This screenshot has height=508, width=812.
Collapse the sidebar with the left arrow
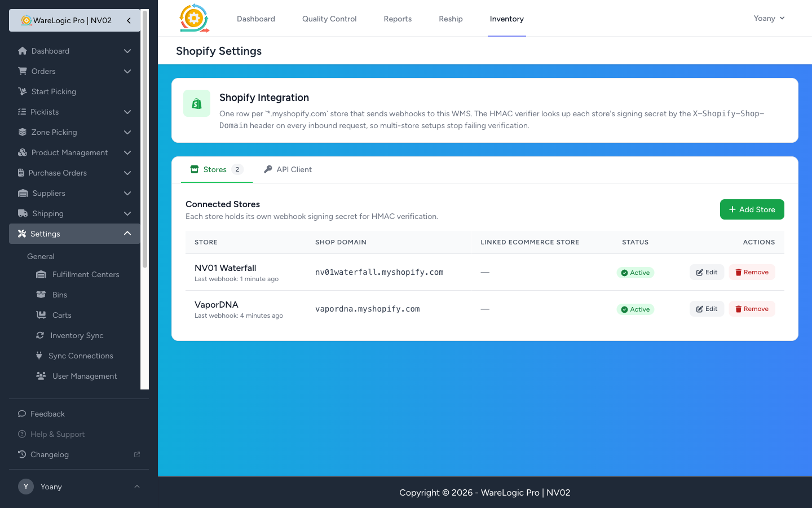pyautogui.click(x=129, y=20)
